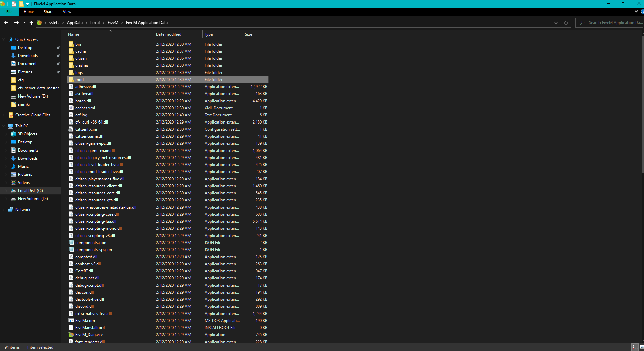
Task: Click Local in the address breadcrumb
Action: coord(95,23)
